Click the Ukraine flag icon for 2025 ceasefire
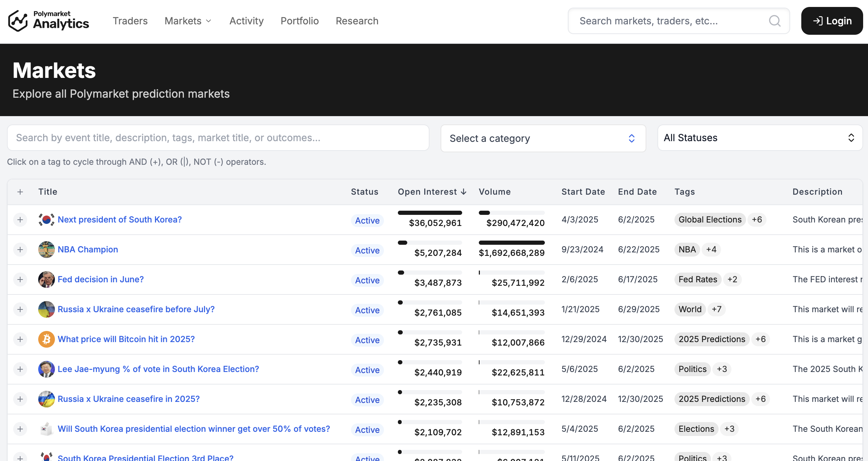The image size is (868, 461). tap(46, 399)
